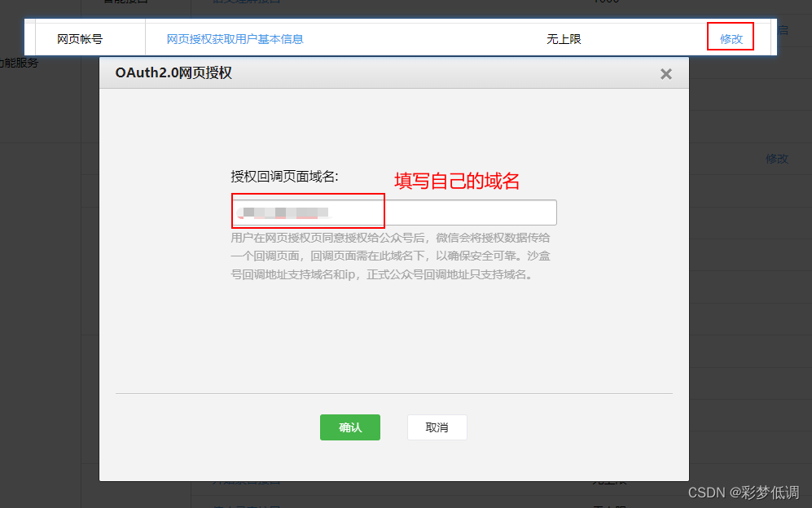The image size is (812, 508).
Task: Click dimmed 修改 link behind the dialog
Action: coord(777,159)
